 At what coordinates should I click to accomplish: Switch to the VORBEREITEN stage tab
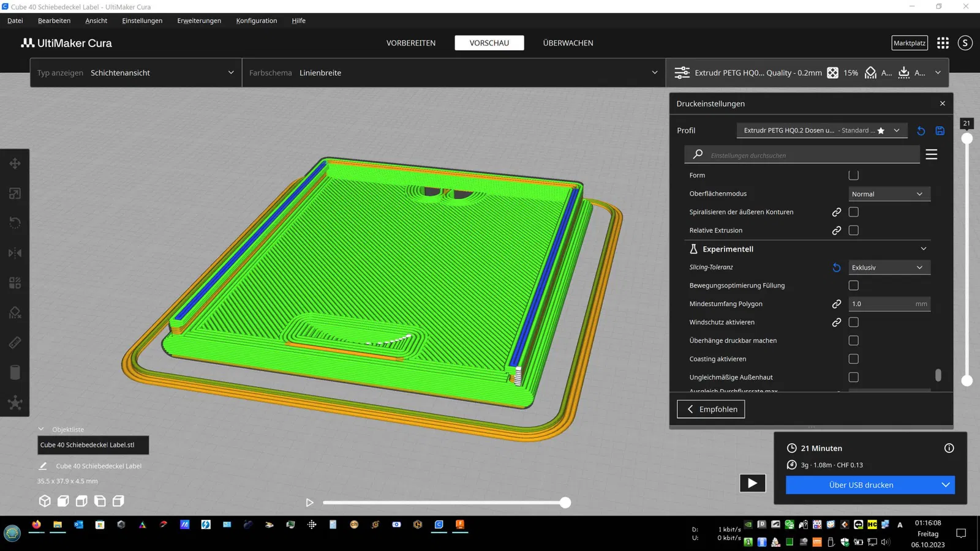pos(411,43)
